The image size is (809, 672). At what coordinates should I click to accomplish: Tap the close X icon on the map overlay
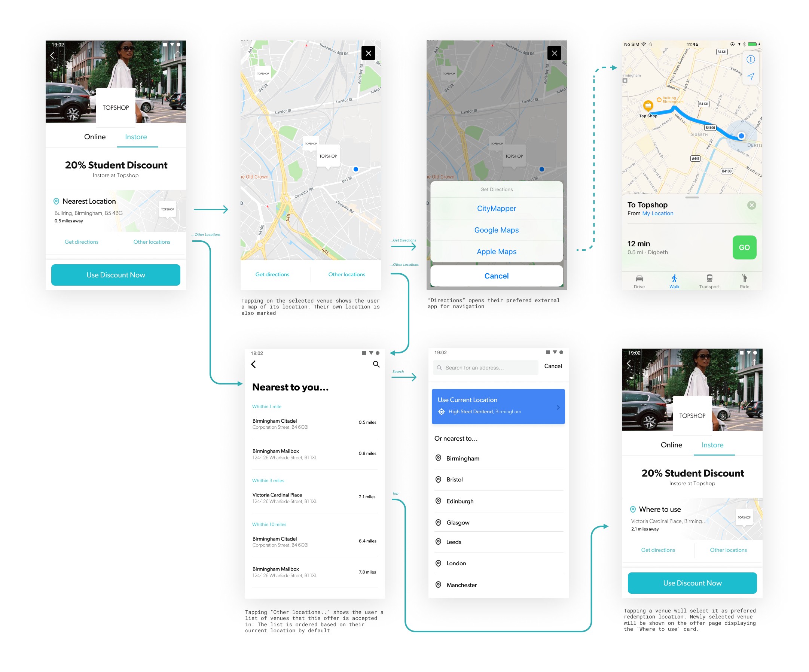(369, 52)
